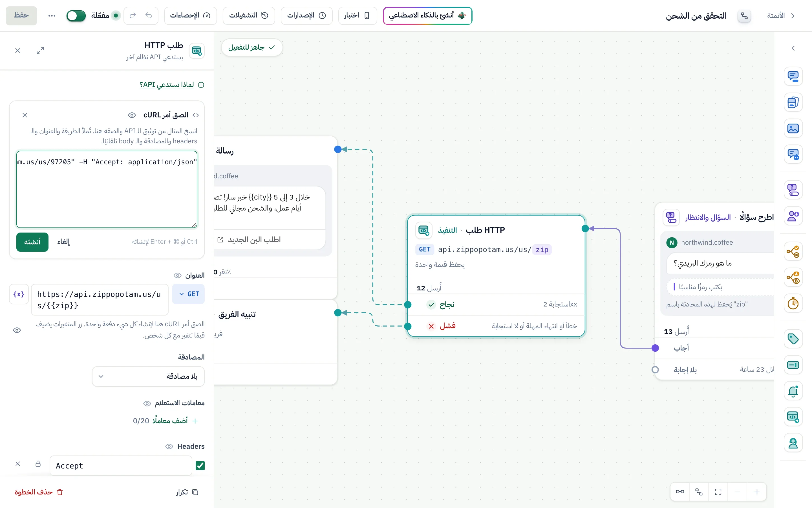Image resolution: width=812 pixels, height=508 pixels.
Task: Click إلغاء to cancel cURL paste
Action: 63,242
